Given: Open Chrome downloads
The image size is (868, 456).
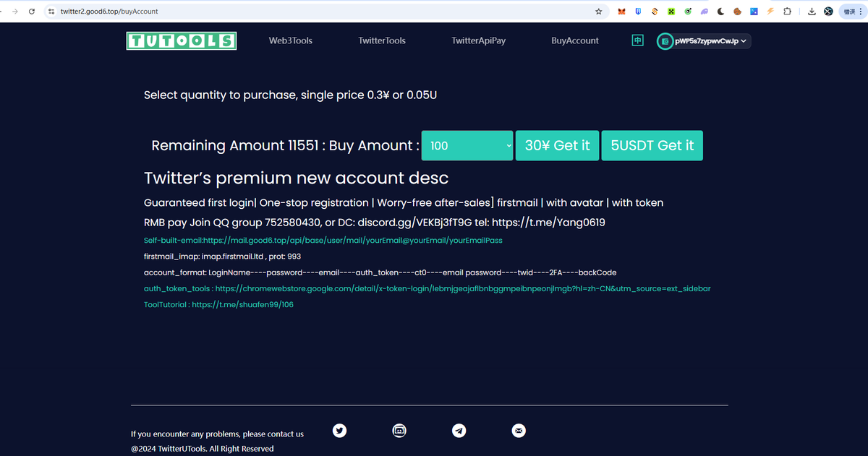Looking at the screenshot, I should pos(812,12).
